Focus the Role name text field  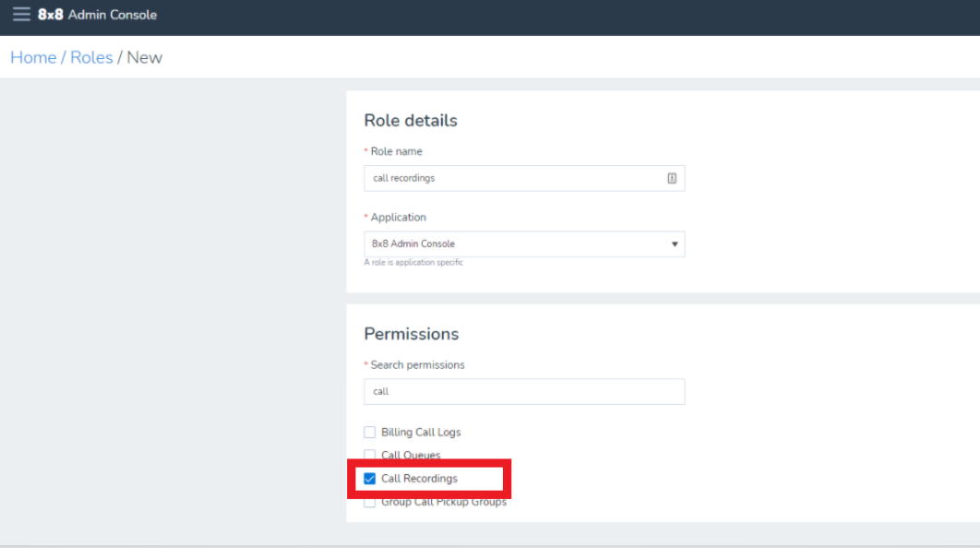pyautogui.click(x=512, y=178)
